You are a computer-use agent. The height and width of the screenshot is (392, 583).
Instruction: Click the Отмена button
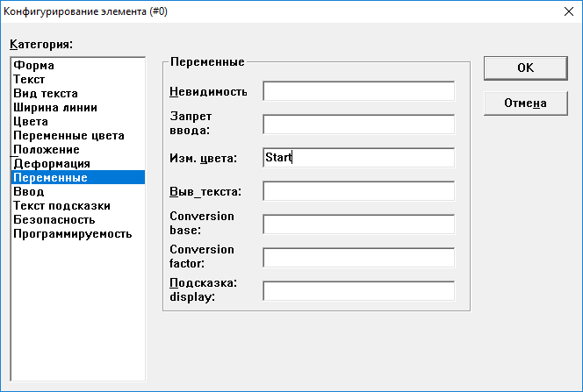525,103
